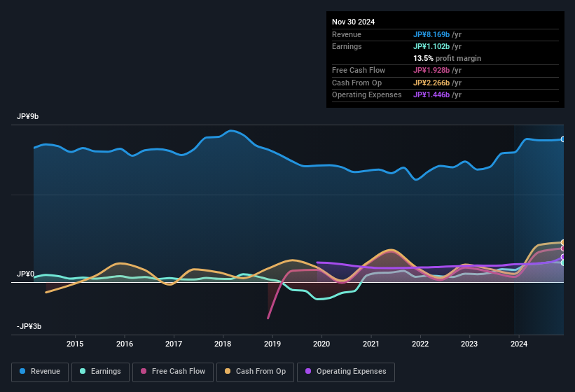Click the Cash From Op endpoint marker
This screenshot has height=392, width=575.
(563, 242)
